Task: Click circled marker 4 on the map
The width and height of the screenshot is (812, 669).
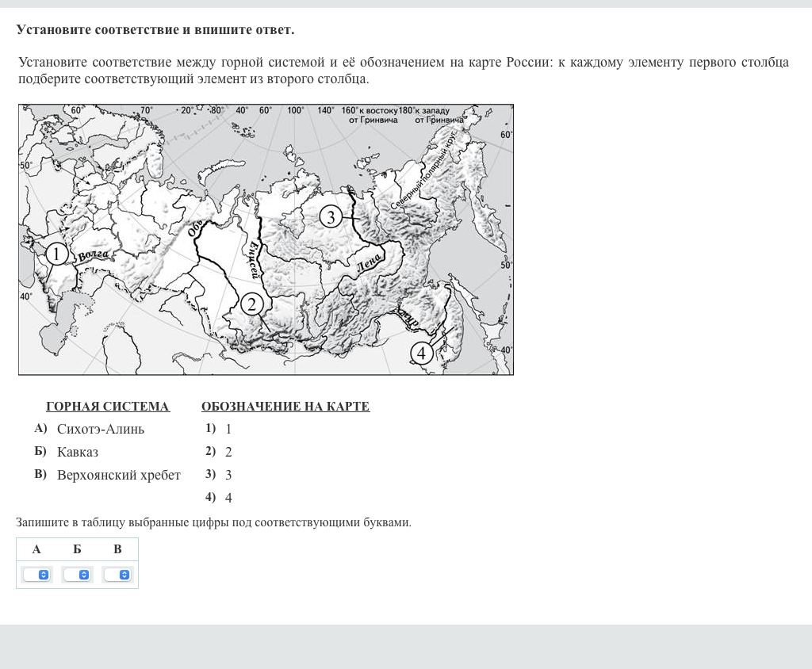Action: [421, 353]
